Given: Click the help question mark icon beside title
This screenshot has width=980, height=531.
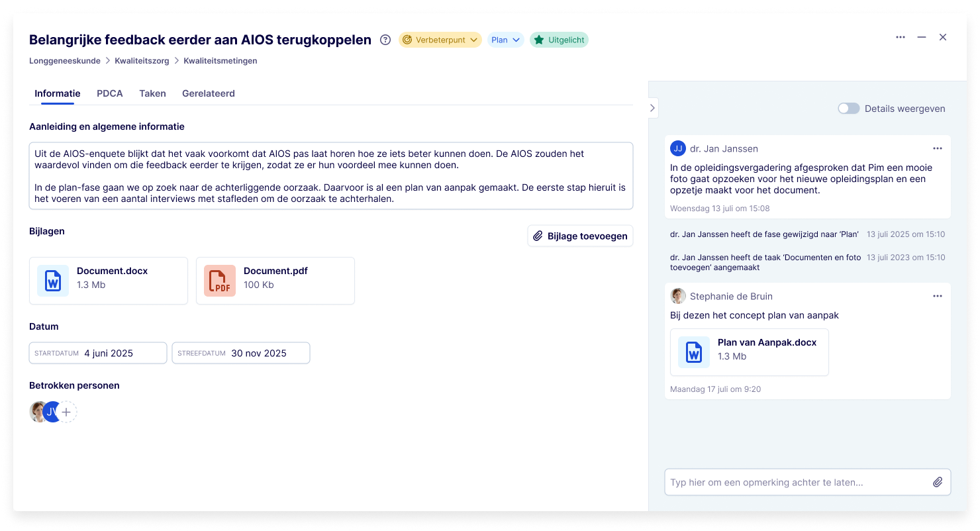Looking at the screenshot, I should pos(385,40).
